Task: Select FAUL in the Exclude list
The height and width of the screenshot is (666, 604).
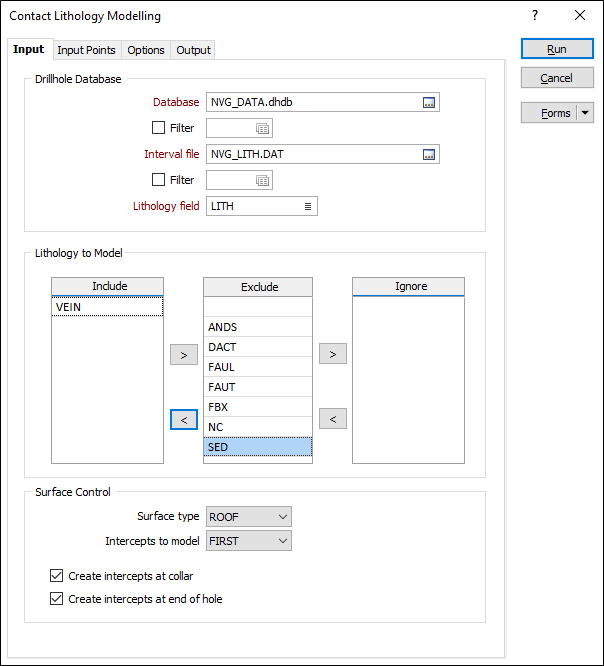Action: tap(257, 367)
